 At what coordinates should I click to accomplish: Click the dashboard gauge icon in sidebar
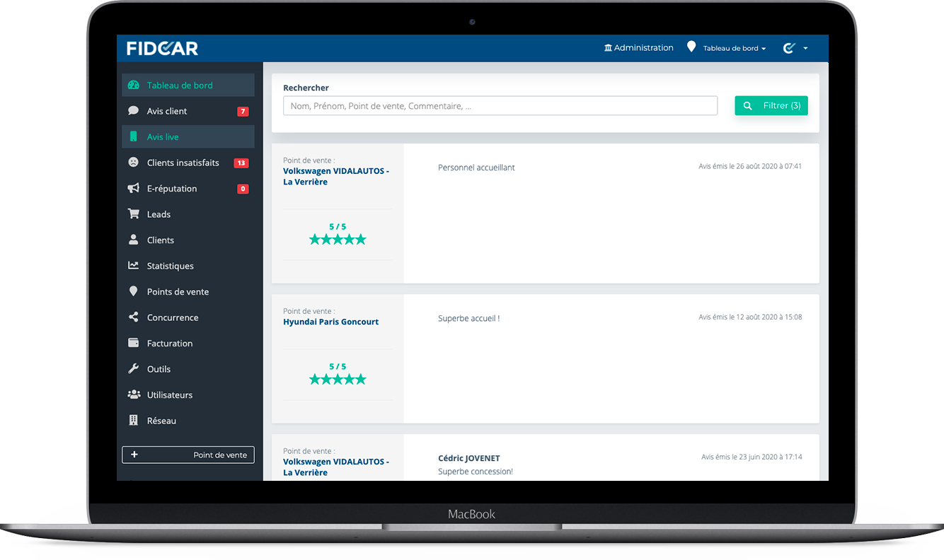pyautogui.click(x=133, y=86)
